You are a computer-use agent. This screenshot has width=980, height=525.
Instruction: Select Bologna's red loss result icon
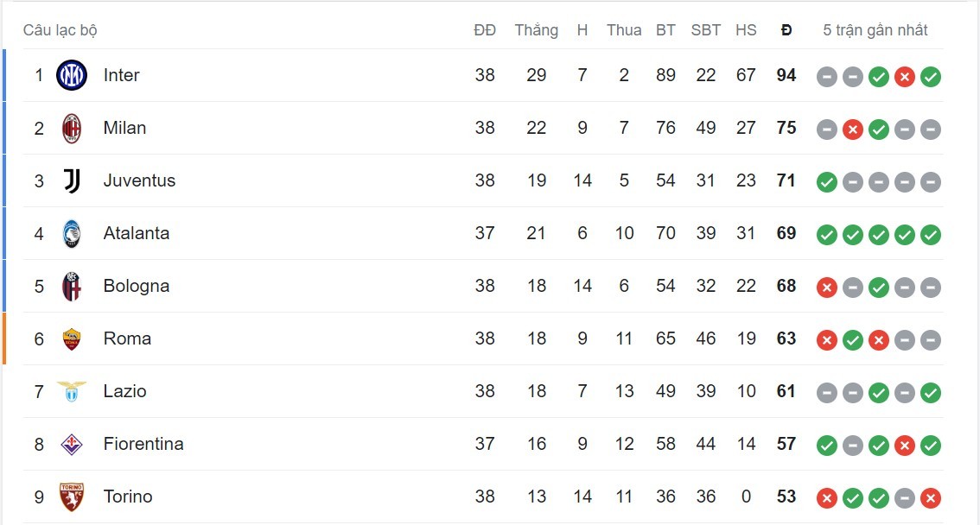827,288
